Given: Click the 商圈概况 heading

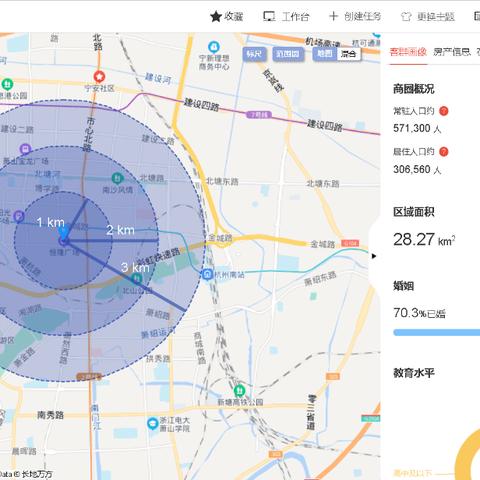Looking at the screenshot, I should point(414,89).
